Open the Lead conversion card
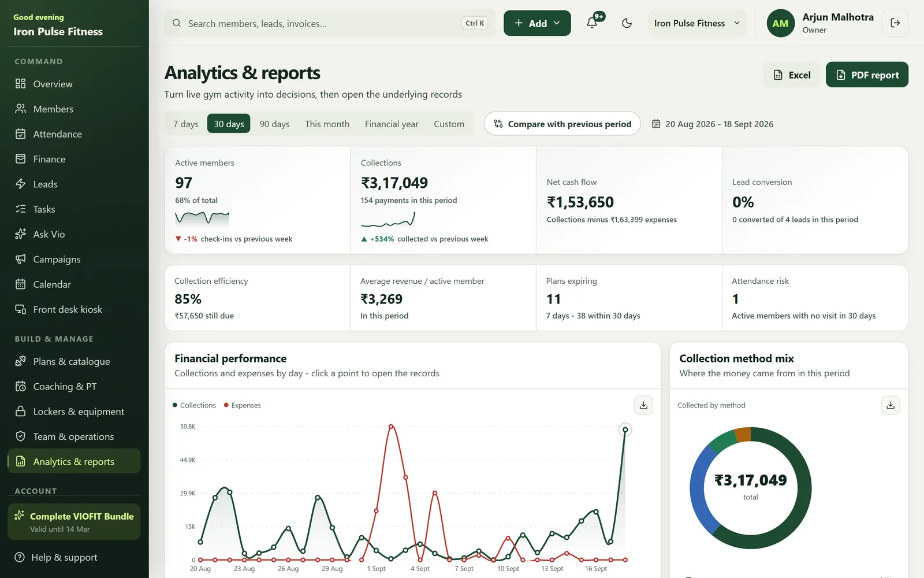Viewport: 924px width, 578px height. [815, 200]
